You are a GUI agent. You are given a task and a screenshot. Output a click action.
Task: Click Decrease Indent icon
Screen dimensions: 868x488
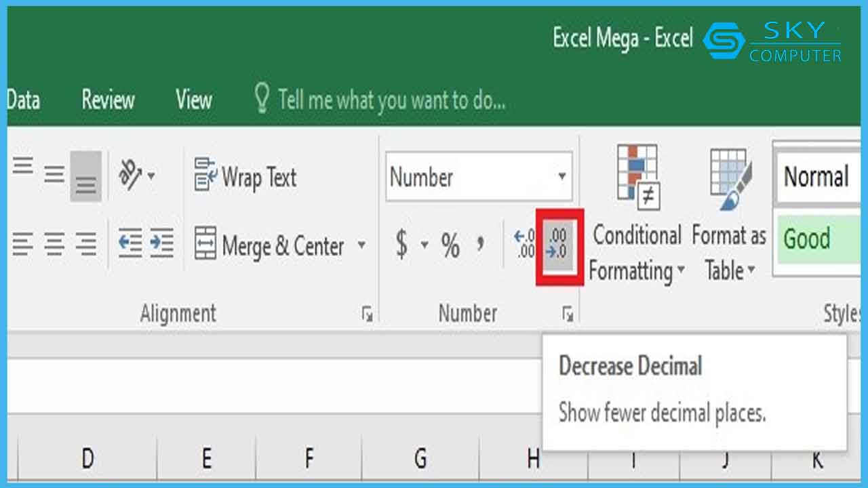[130, 243]
